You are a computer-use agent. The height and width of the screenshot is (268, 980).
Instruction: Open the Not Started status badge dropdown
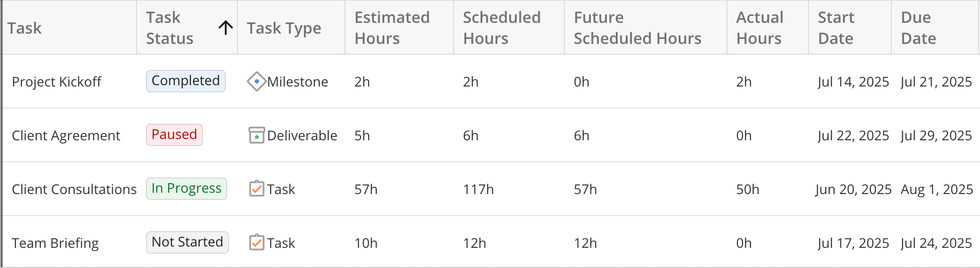tap(187, 242)
